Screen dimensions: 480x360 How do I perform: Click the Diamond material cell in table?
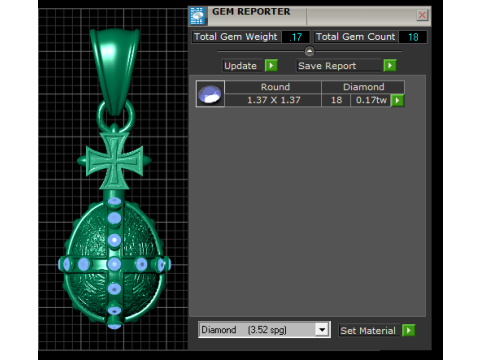[363, 87]
